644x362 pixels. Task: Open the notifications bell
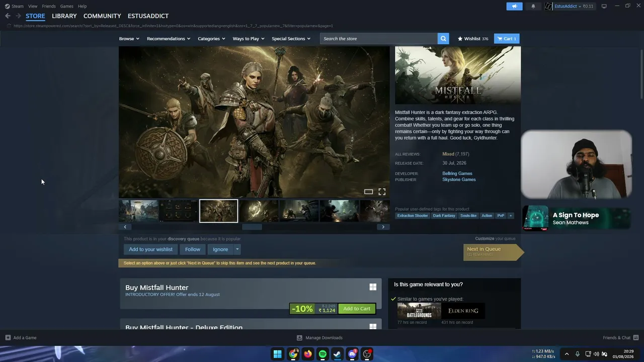coord(533,6)
